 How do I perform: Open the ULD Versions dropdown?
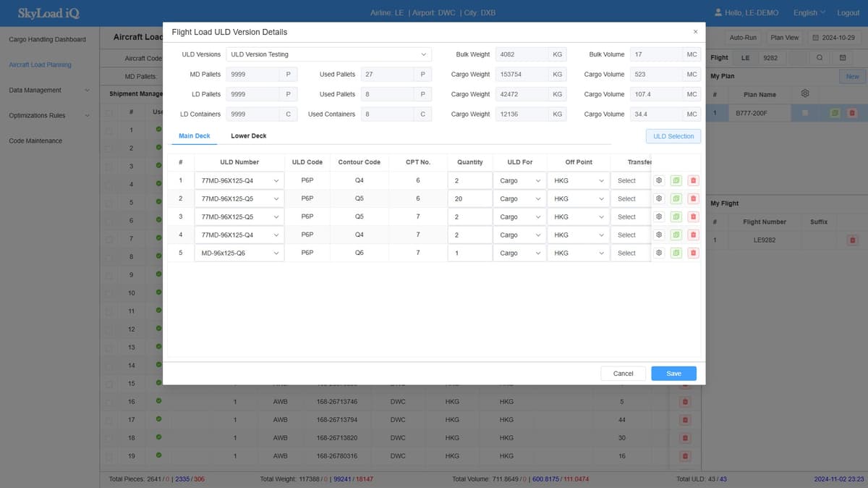click(328, 54)
